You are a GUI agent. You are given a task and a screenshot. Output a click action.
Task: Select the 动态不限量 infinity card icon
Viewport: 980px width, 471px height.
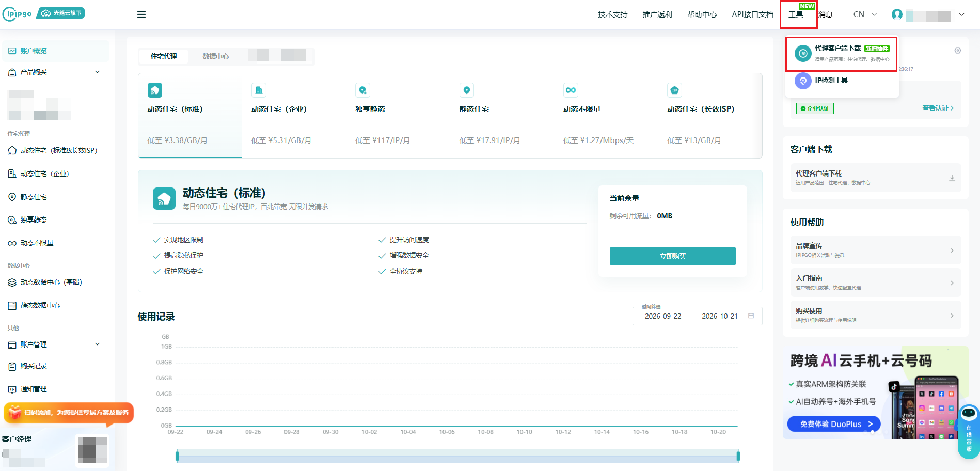click(x=571, y=90)
